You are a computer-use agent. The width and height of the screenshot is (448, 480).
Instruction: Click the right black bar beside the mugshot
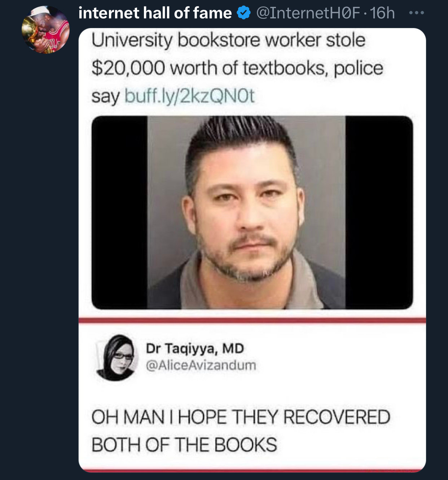pyautogui.click(x=379, y=212)
